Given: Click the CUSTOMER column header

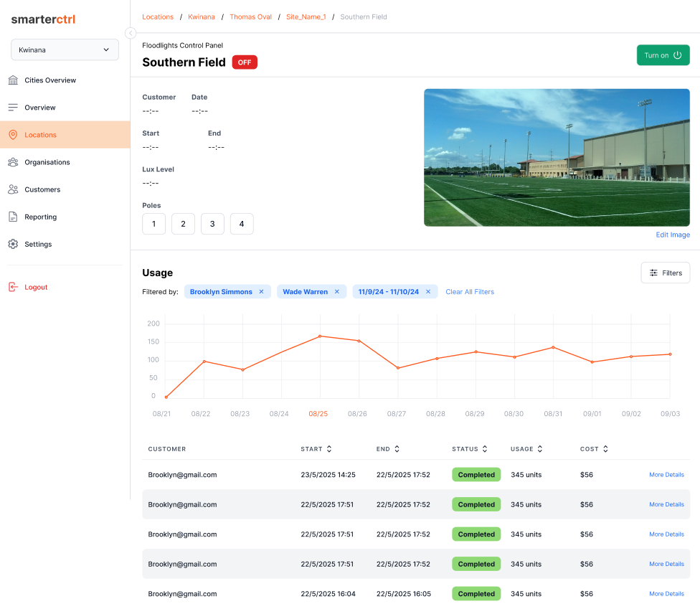Looking at the screenshot, I should pos(167,449).
